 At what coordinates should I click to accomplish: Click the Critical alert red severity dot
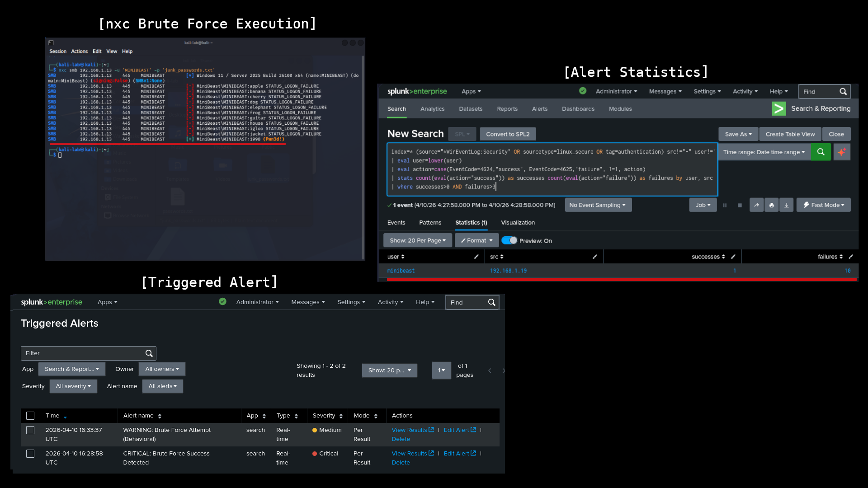point(315,454)
